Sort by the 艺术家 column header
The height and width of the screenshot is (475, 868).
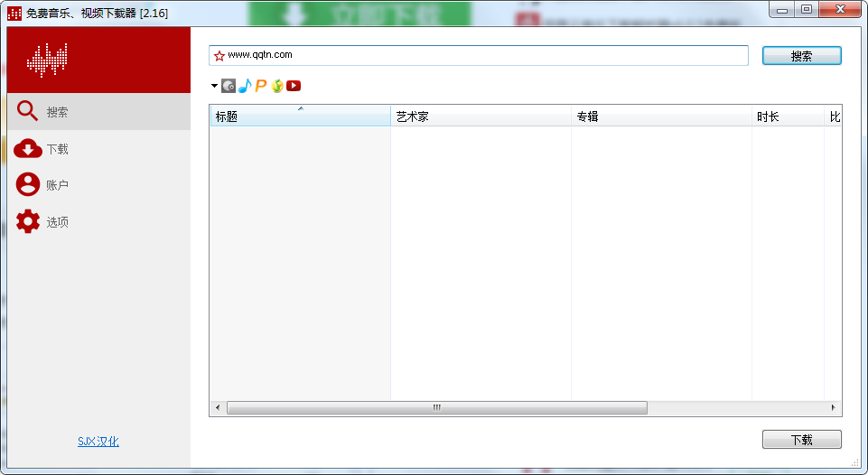(x=481, y=116)
